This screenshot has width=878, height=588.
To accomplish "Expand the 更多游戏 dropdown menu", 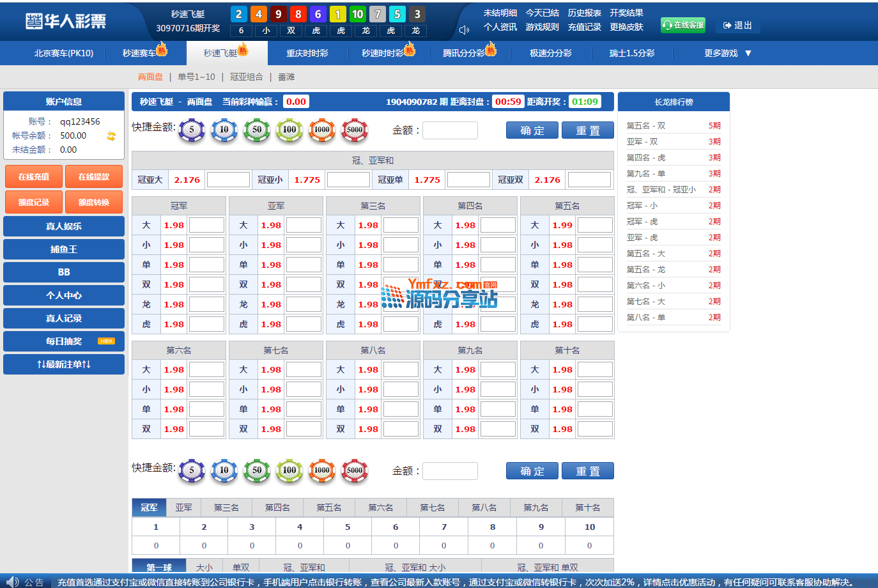I will (x=727, y=53).
